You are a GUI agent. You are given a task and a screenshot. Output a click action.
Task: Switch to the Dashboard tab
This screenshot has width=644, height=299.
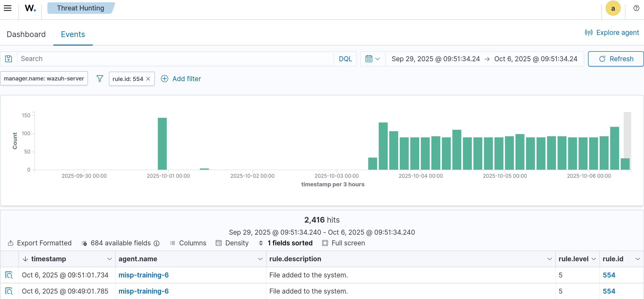[x=26, y=34]
